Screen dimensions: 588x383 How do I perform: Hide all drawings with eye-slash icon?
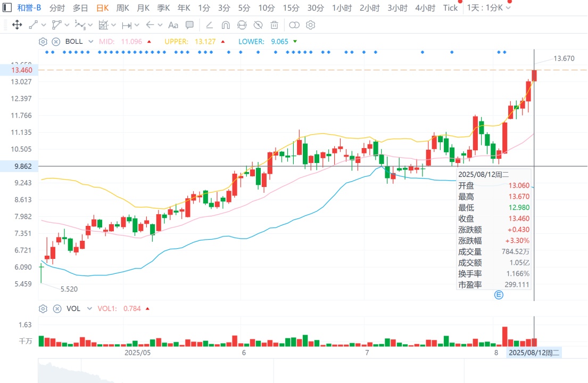(258, 25)
